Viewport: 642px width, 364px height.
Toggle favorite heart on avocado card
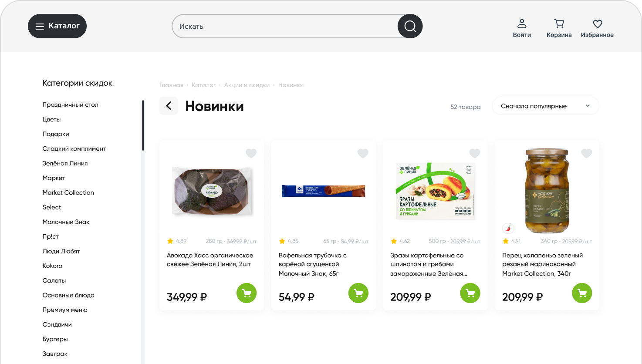tap(251, 153)
